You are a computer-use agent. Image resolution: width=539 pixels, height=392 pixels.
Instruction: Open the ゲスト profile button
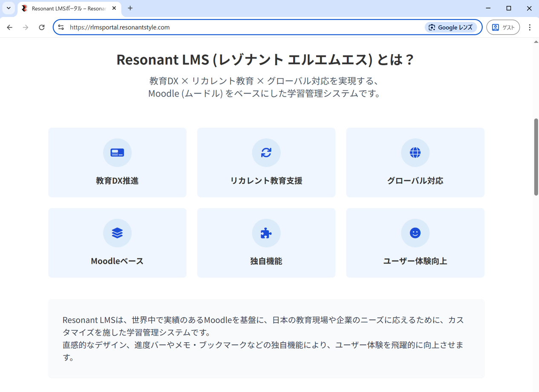(x=503, y=27)
